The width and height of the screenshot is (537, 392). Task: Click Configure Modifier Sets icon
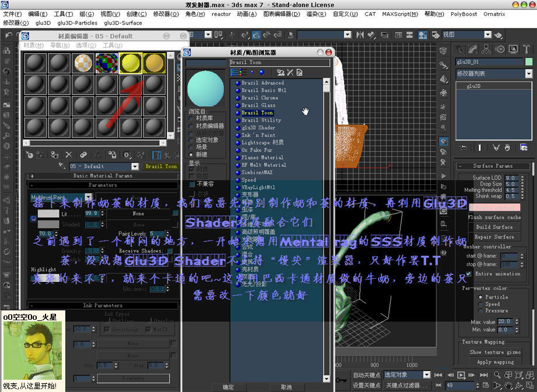coord(524,148)
